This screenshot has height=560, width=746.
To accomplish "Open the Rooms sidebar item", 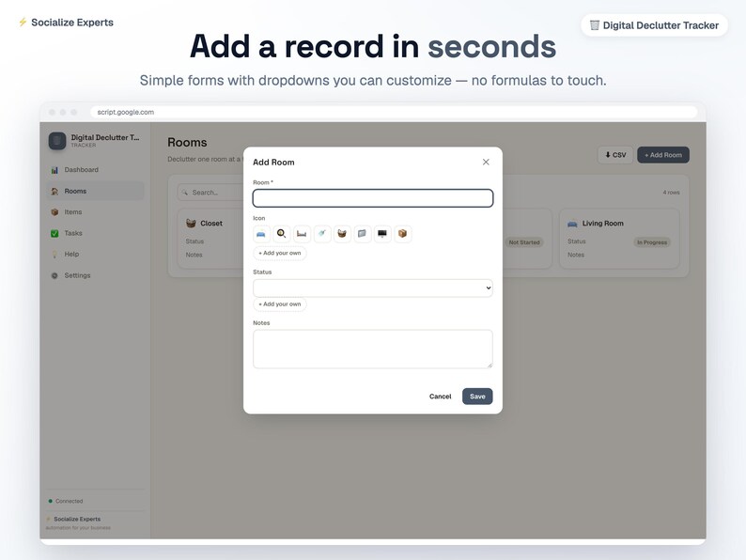I will click(95, 192).
